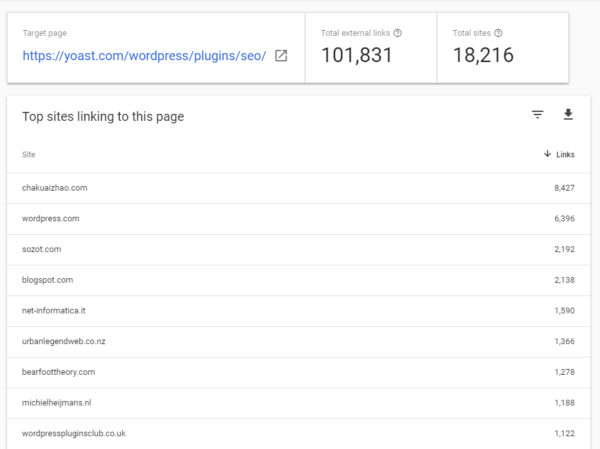Select bearfoottheory.com row
600x449 pixels.
(x=298, y=372)
